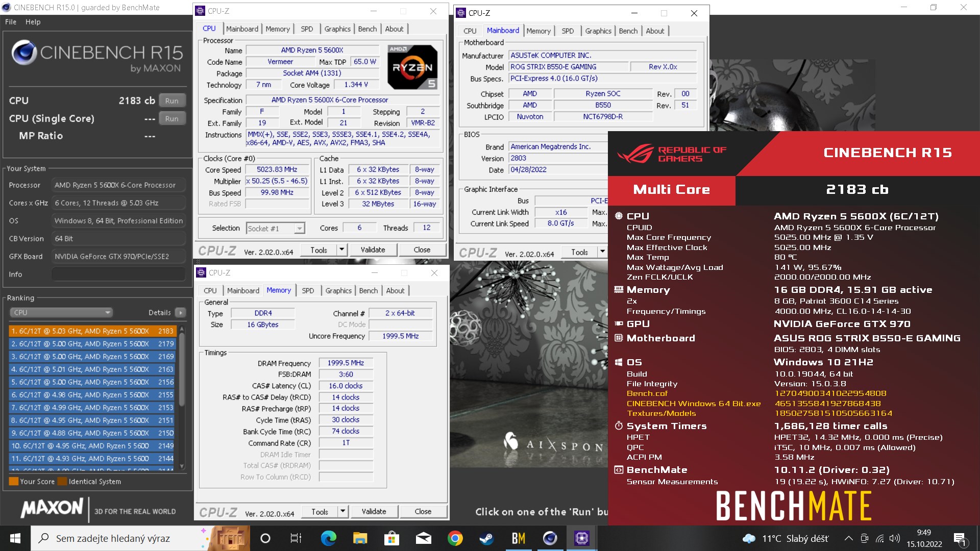
Task: Launch Google Chrome from taskbar
Action: (455, 538)
